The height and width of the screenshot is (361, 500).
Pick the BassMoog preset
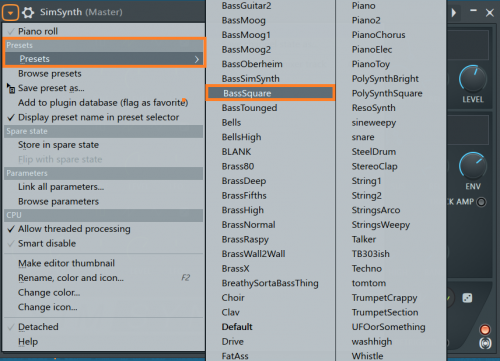pos(244,20)
